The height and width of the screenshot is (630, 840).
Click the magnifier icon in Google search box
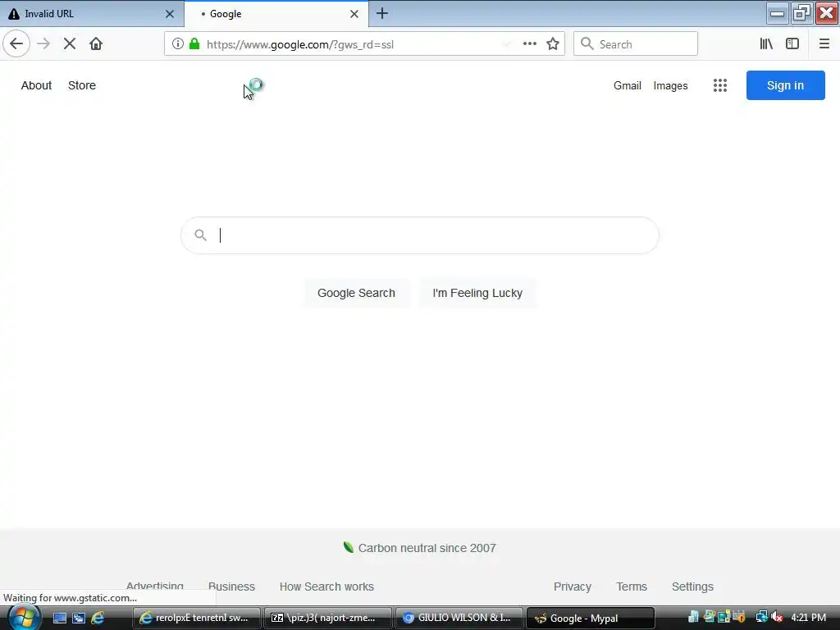[200, 235]
